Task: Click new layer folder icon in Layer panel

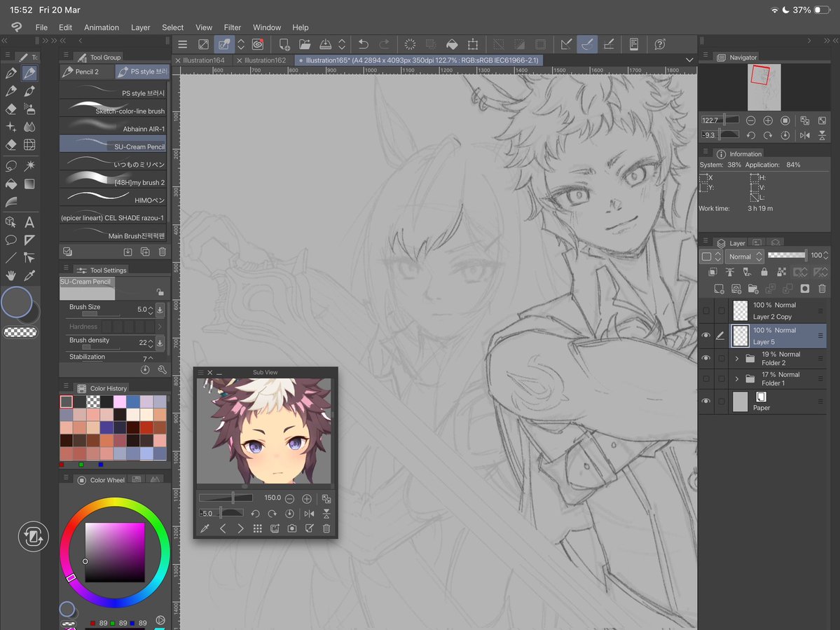Action: tap(753, 289)
